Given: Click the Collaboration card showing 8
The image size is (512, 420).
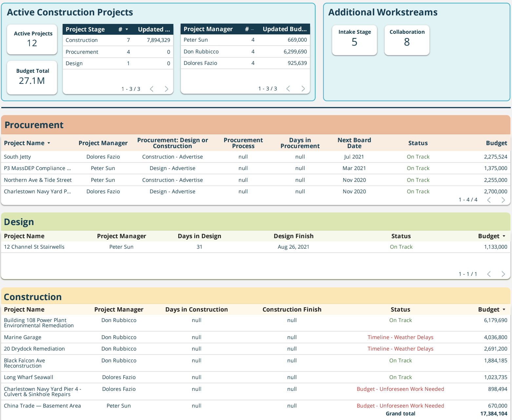Looking at the screenshot, I should tap(407, 40).
